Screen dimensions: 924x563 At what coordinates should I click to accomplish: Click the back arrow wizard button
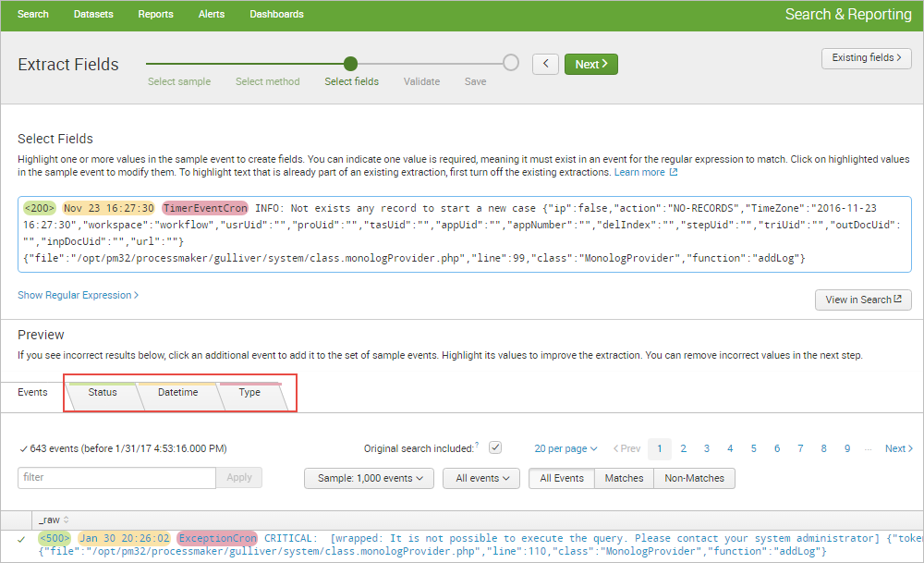[x=545, y=64]
